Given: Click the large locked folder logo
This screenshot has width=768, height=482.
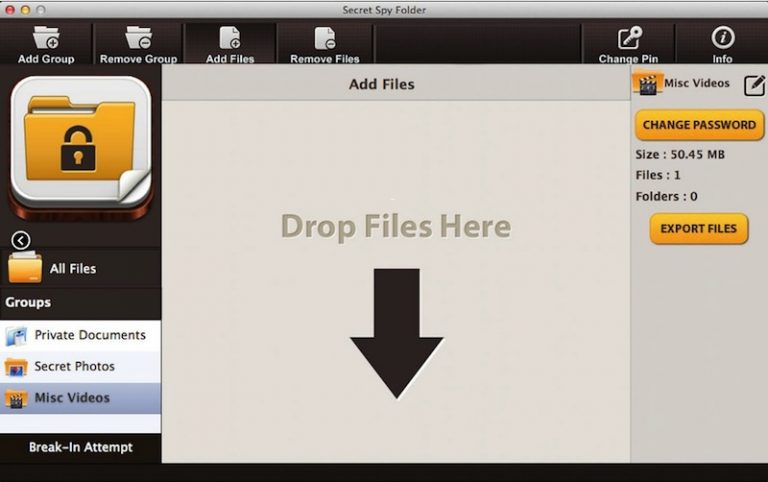Looking at the screenshot, I should click(80, 145).
